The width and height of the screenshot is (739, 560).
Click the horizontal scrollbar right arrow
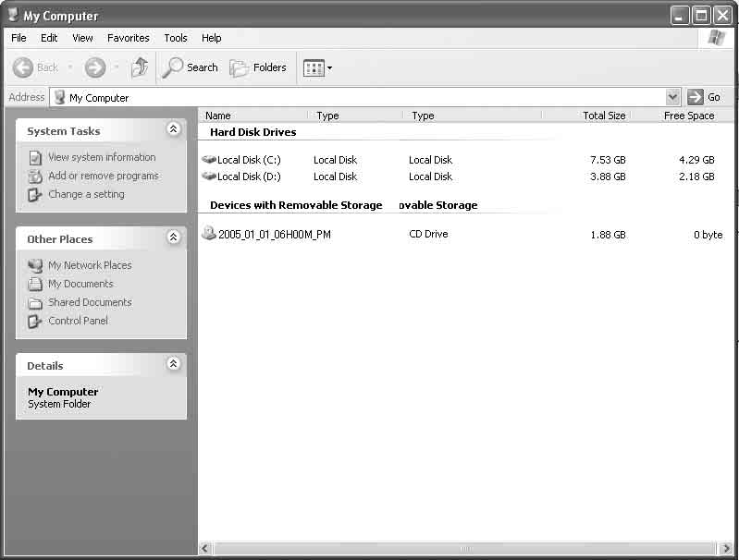pyautogui.click(x=726, y=548)
